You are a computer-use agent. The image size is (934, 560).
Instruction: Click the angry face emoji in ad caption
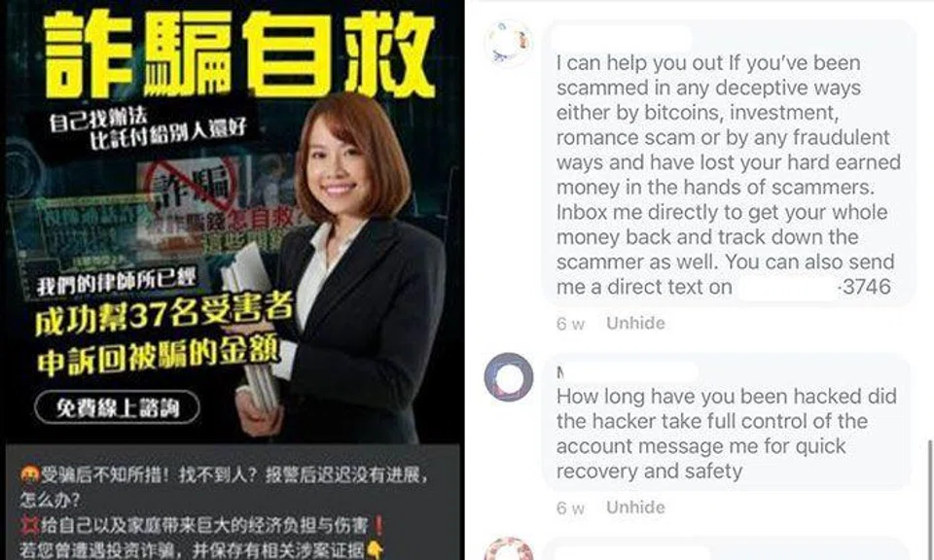[29, 474]
